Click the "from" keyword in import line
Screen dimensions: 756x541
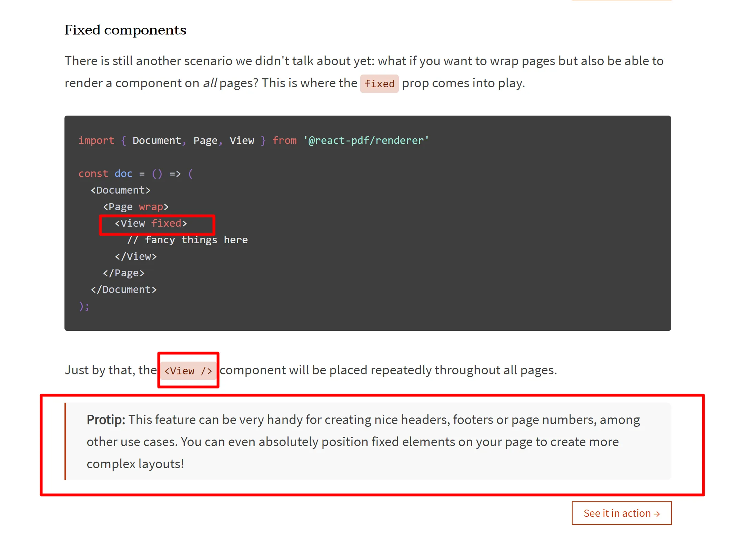click(284, 140)
